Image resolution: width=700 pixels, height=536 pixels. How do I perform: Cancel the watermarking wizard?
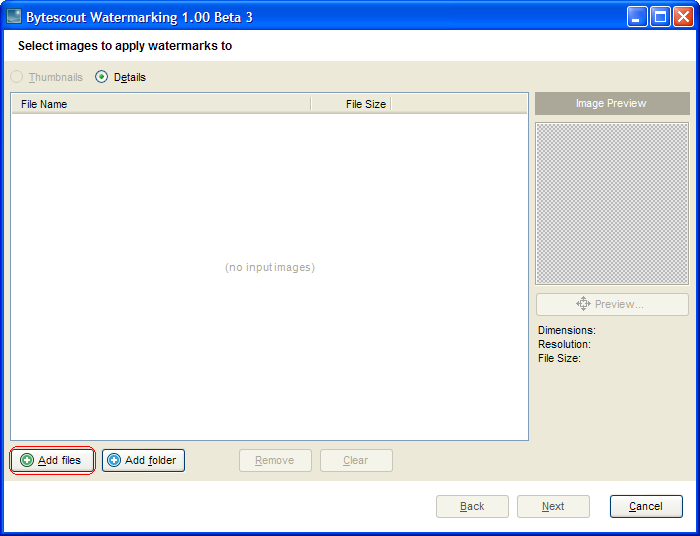click(x=646, y=506)
